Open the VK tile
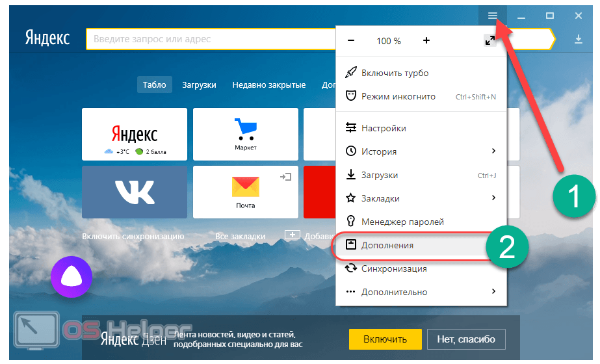The height and width of the screenshot is (364, 600). click(135, 192)
